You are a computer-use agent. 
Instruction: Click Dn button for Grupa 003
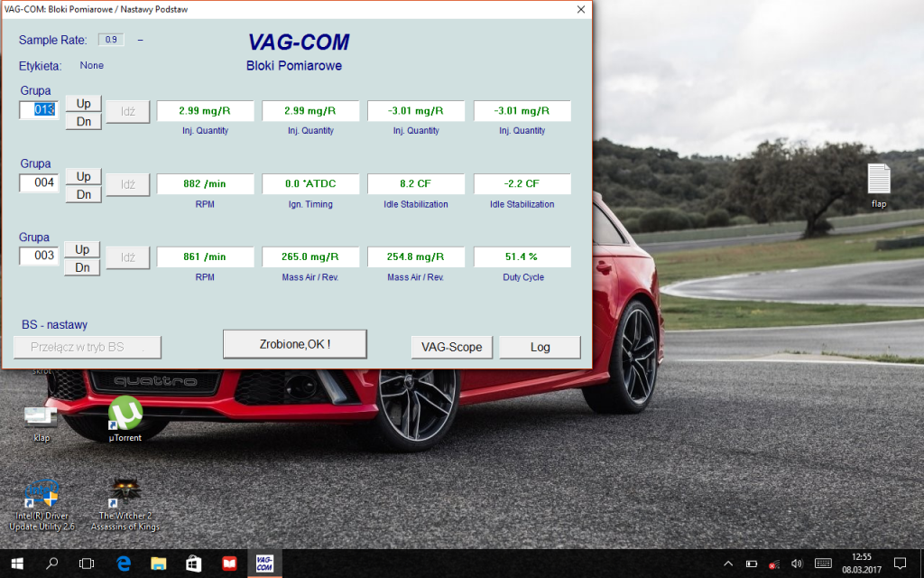tap(82, 267)
